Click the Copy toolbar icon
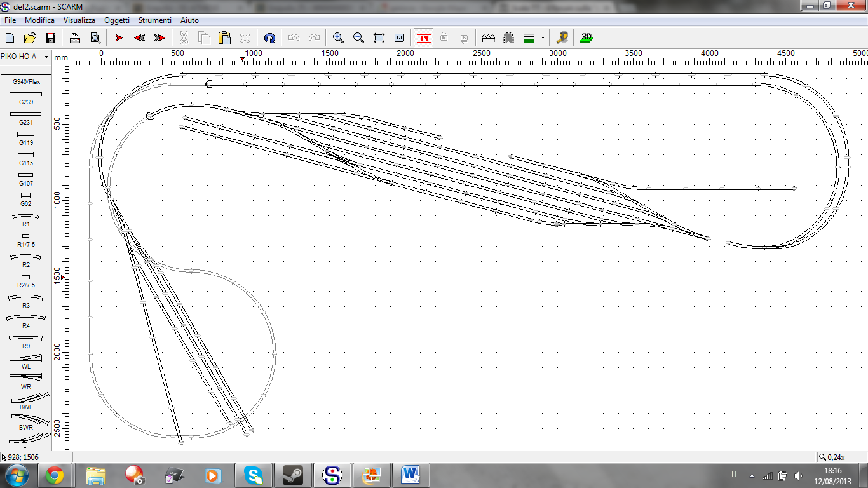868x488 pixels. [x=204, y=38]
